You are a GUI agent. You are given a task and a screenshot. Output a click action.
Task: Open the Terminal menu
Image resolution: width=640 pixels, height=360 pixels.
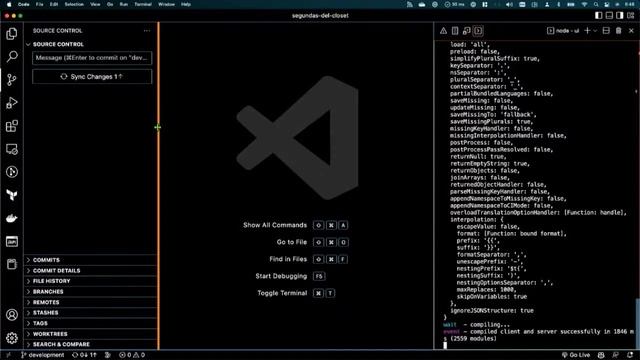[143, 4]
